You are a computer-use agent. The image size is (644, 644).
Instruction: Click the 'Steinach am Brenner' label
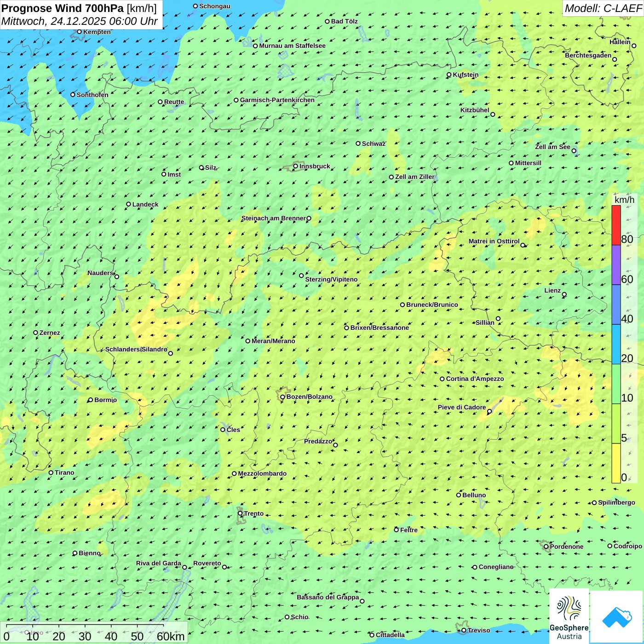point(274,218)
